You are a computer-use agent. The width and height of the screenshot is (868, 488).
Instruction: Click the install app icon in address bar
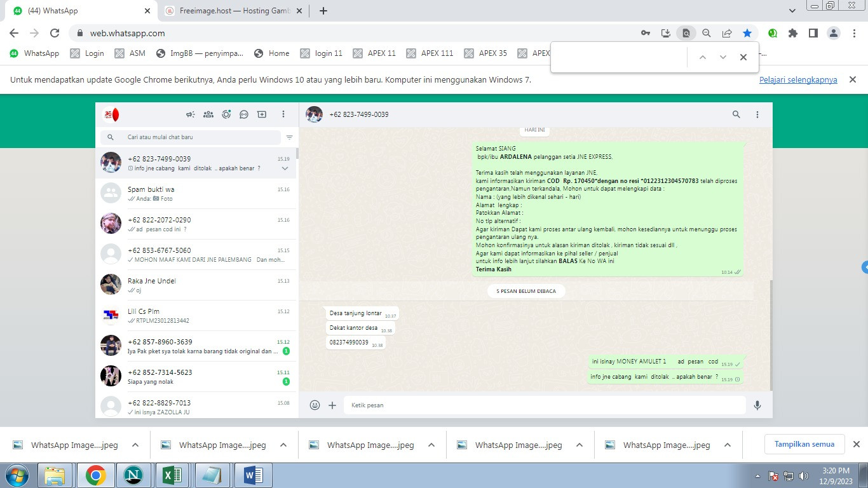(666, 33)
